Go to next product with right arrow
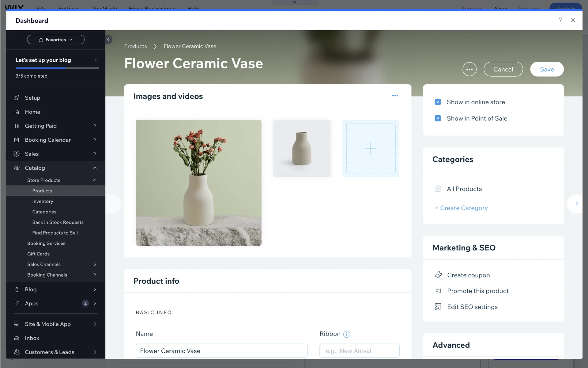 pos(576,204)
